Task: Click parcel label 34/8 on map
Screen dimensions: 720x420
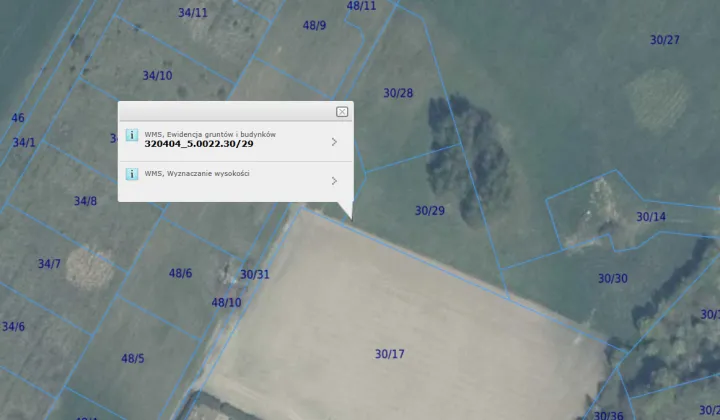Action: click(85, 201)
